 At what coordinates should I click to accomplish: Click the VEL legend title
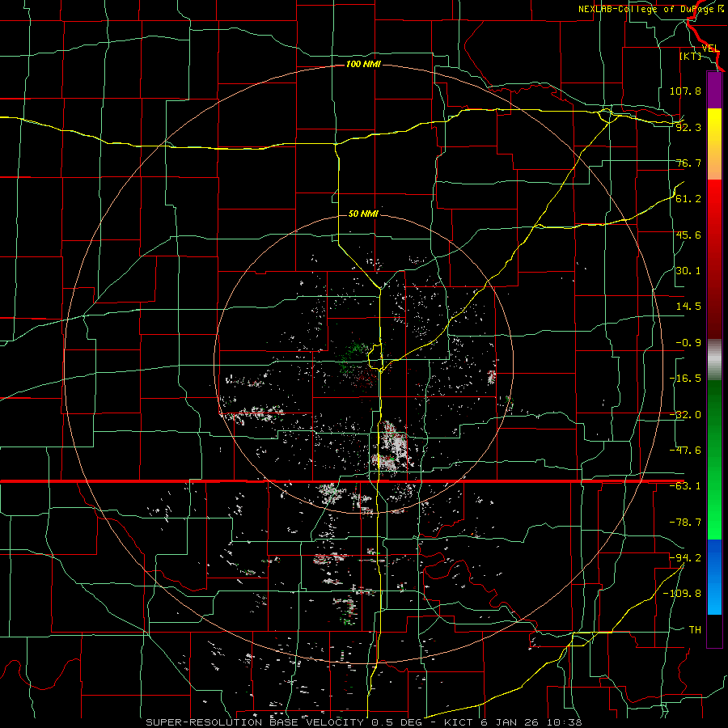coord(710,49)
